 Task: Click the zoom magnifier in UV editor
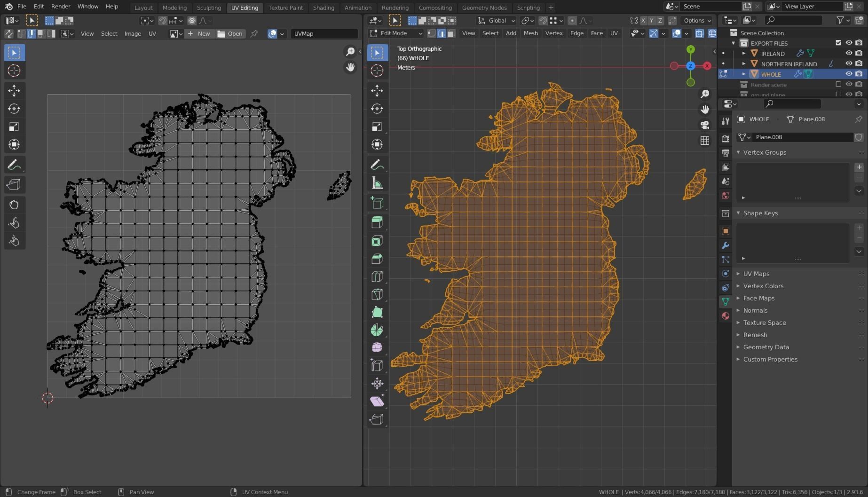[350, 51]
